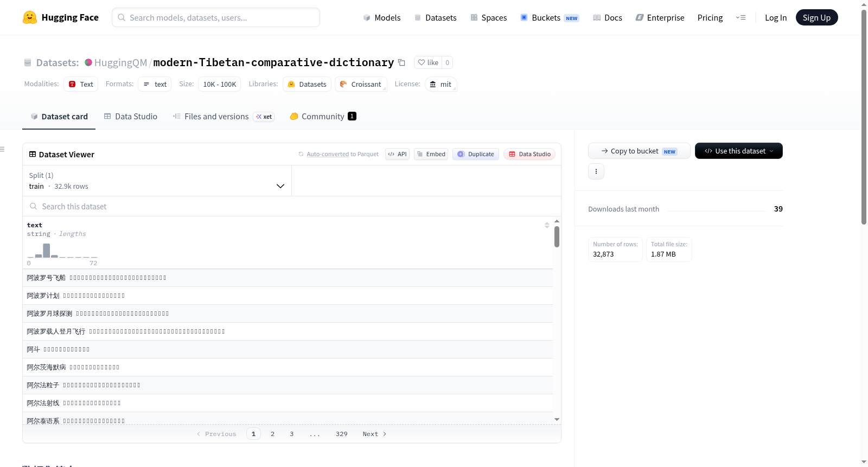Click the Embed button
Viewport: 868px width, 467px height.
pyautogui.click(x=431, y=154)
